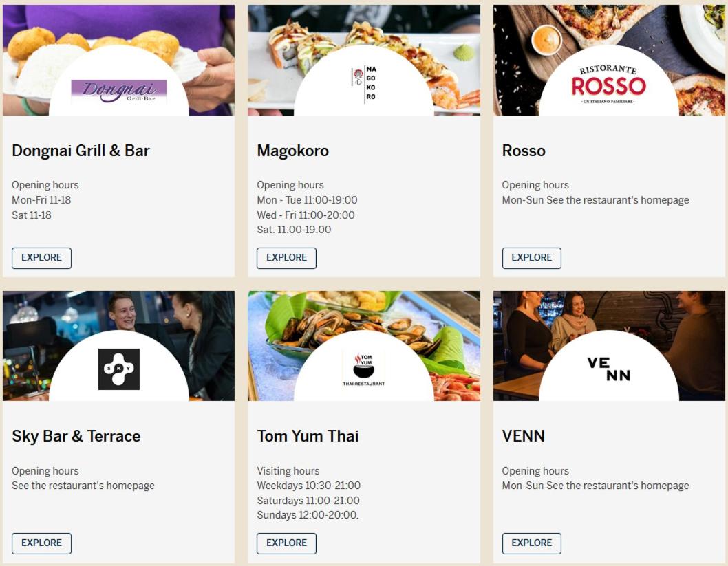Click the Tom Yum Thai Restaurant logo
The width and height of the screenshot is (728, 566).
[363, 369]
